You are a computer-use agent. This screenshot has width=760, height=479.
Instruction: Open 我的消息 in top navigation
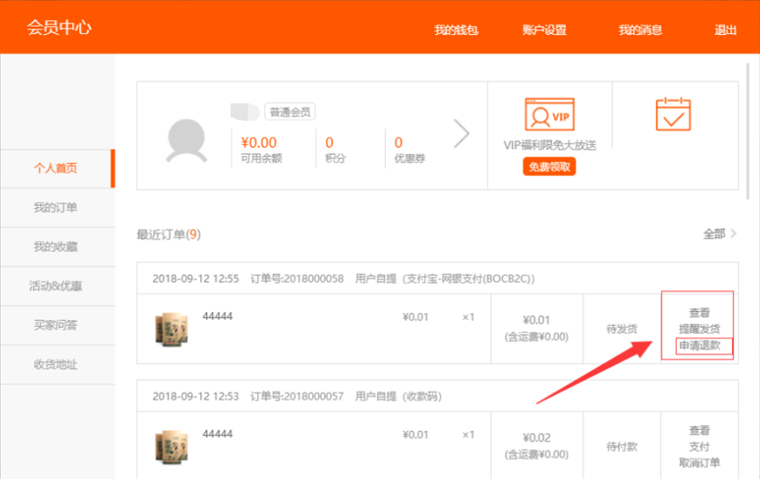pos(640,29)
